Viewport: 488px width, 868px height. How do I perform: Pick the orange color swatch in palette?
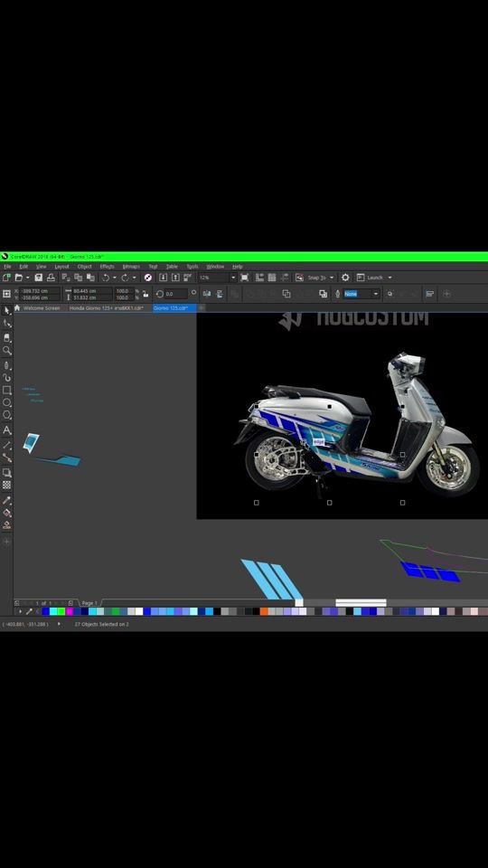point(264,612)
